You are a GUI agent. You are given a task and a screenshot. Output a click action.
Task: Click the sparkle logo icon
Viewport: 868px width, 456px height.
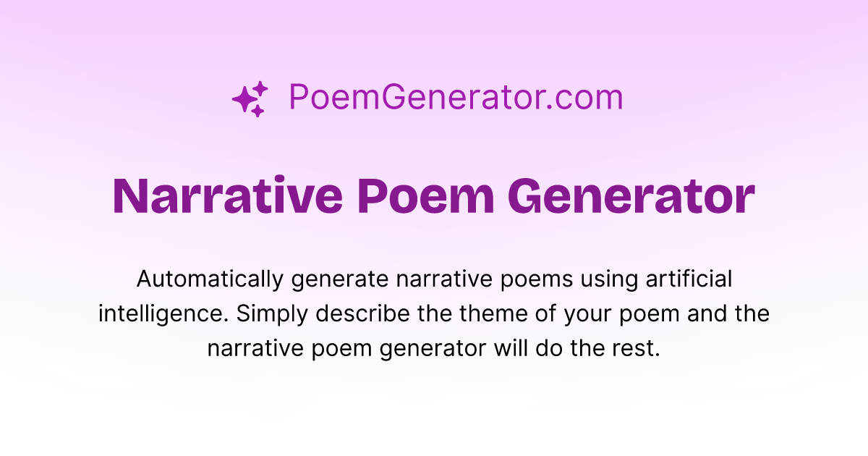click(x=250, y=98)
